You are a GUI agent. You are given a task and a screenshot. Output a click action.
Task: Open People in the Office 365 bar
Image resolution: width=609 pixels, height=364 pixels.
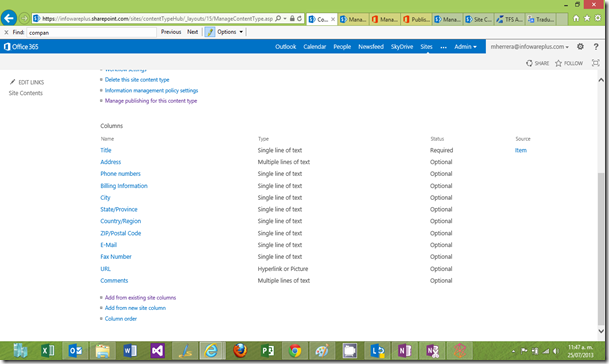point(342,47)
